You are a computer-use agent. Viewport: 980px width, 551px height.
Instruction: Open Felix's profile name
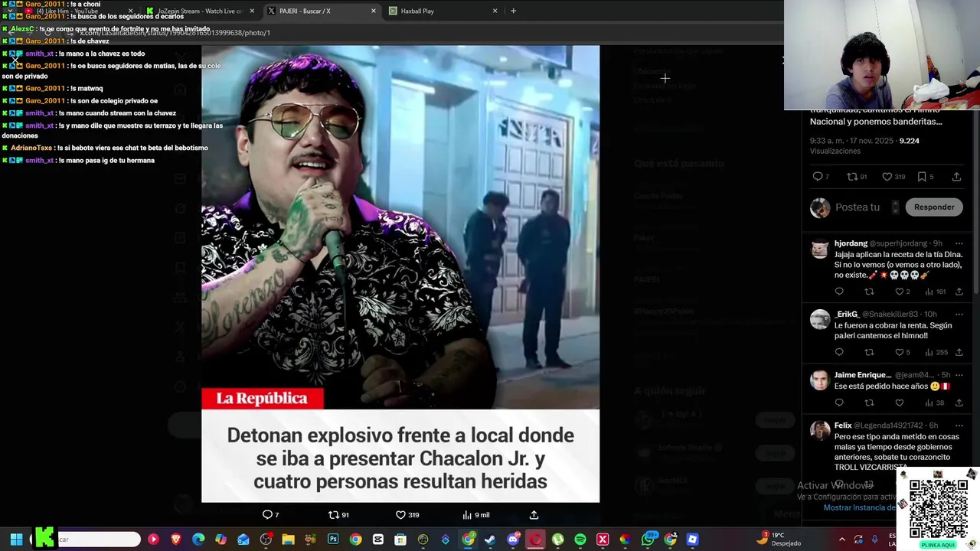coord(843,425)
